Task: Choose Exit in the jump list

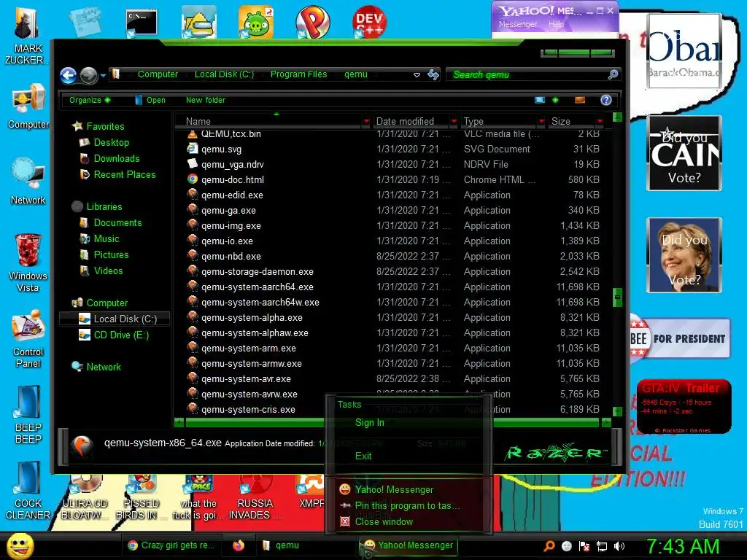Action: click(x=363, y=456)
